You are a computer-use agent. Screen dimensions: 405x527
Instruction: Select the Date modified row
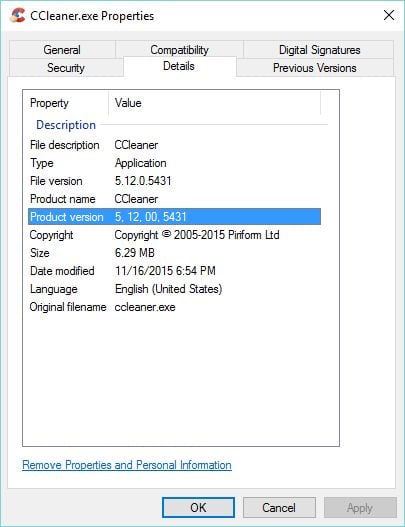(174, 271)
